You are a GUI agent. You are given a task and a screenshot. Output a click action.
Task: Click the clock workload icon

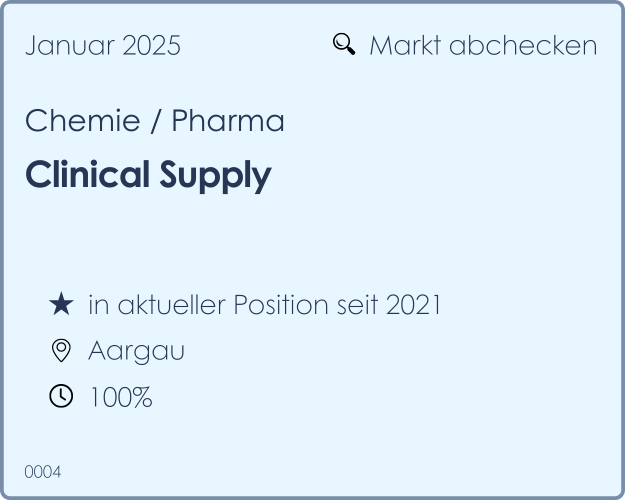61,397
